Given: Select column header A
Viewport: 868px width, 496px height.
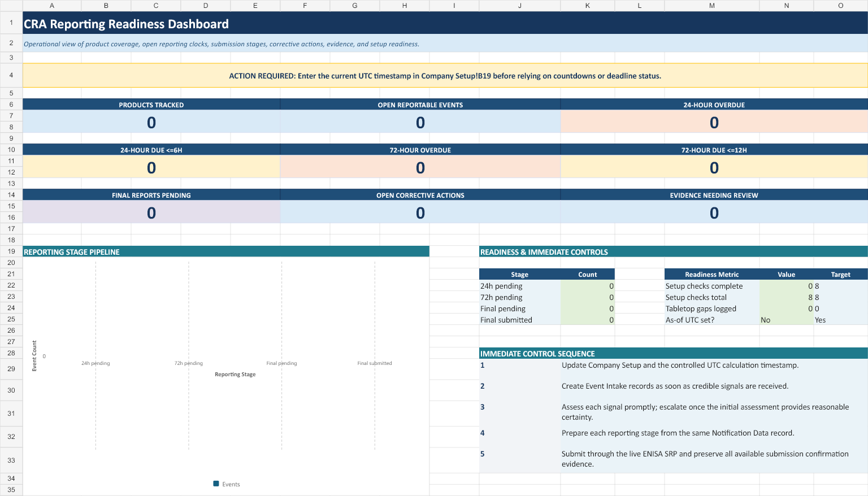Looking at the screenshot, I should [52, 6].
